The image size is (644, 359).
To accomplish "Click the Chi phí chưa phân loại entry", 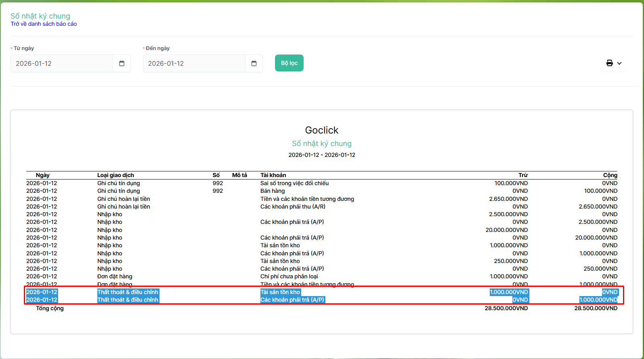I will pyautogui.click(x=289, y=276).
